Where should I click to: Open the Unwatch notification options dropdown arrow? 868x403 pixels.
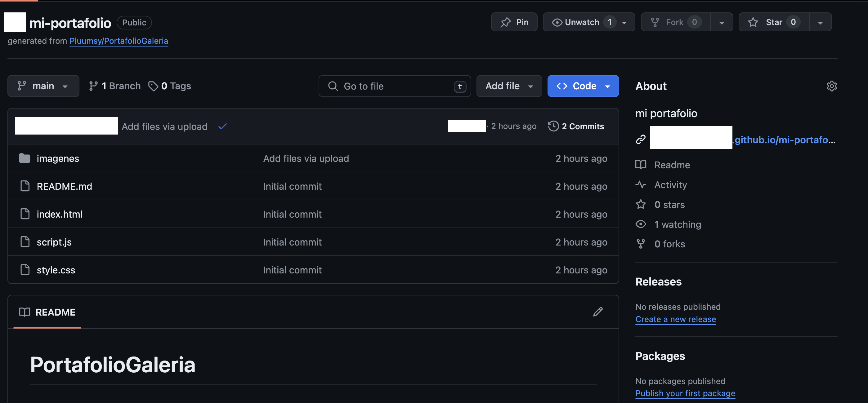pyautogui.click(x=624, y=23)
